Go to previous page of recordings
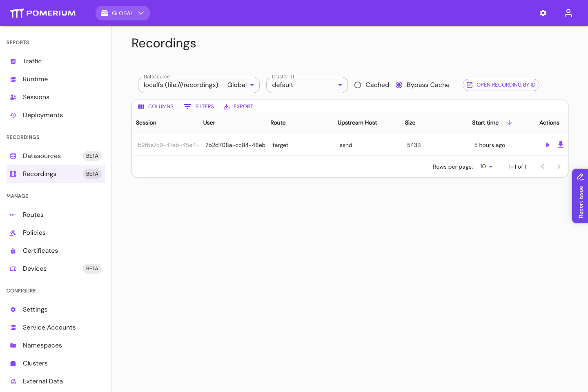 [543, 167]
